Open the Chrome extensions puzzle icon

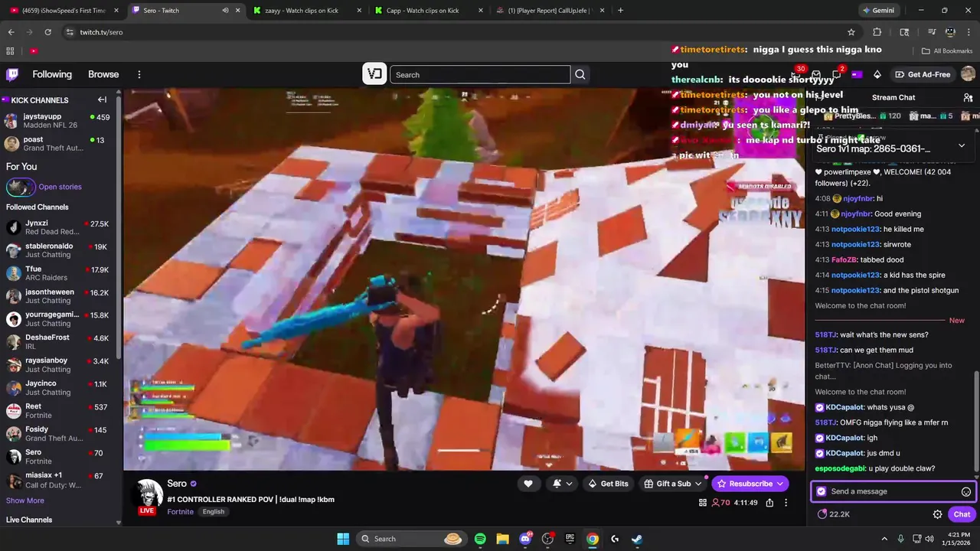(877, 32)
